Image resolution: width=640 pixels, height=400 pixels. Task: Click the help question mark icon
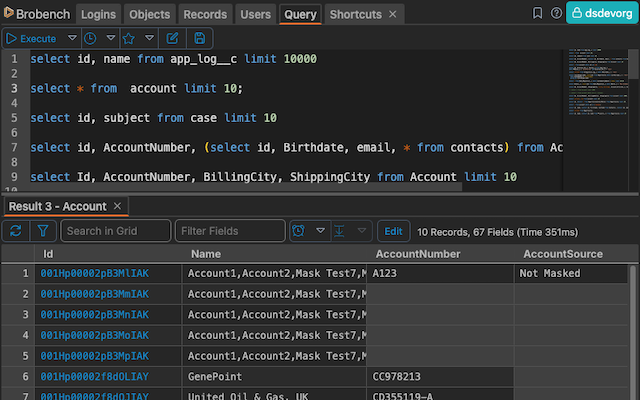pos(556,14)
